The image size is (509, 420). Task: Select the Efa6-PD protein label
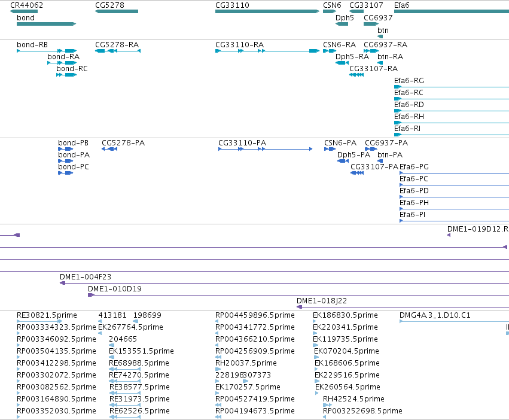point(414,191)
